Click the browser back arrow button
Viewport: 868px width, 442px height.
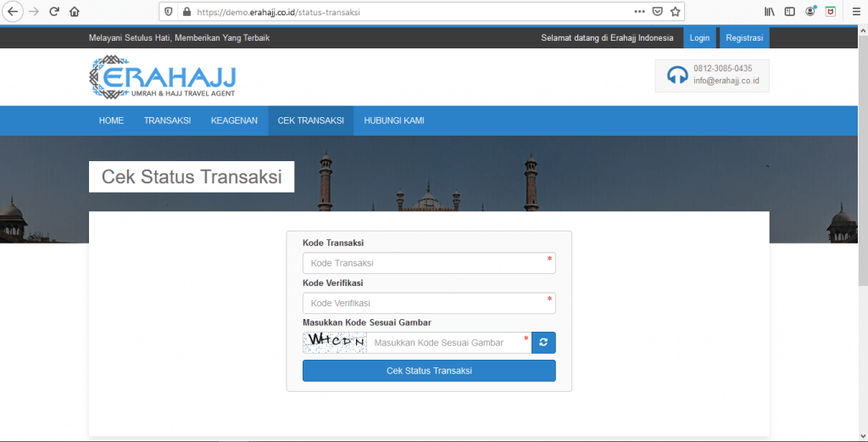(x=13, y=12)
